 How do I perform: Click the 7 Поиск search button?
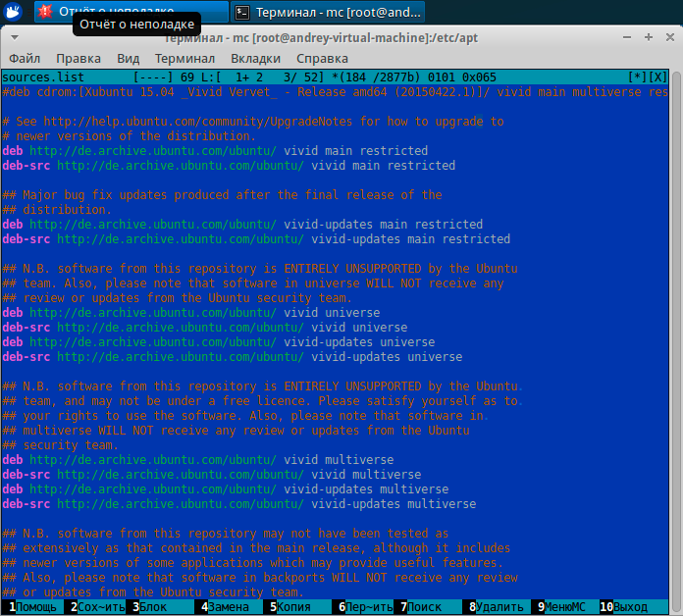[424, 608]
